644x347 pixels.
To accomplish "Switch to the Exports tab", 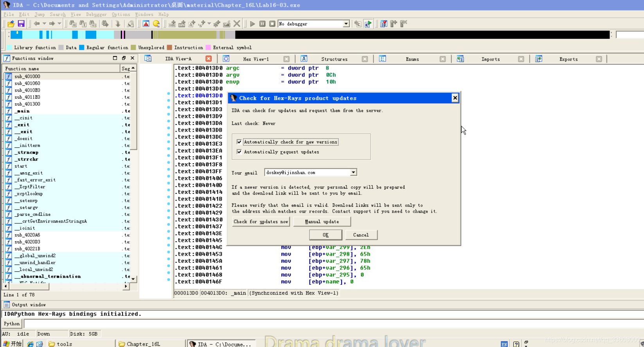I will point(568,59).
